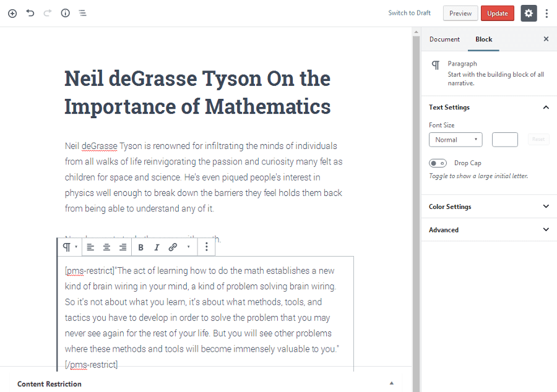Click Switch to Draft link
This screenshot has width=557, height=392.
pos(409,13)
